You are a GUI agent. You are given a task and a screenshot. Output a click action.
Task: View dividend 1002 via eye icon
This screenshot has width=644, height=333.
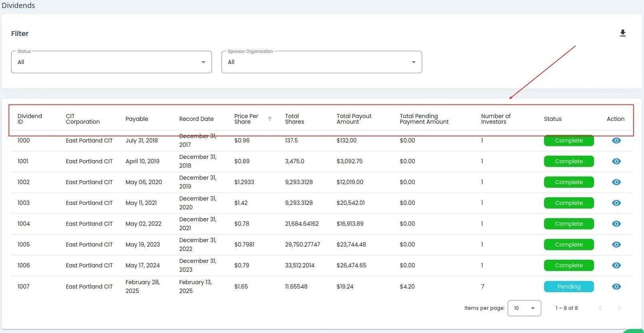tap(616, 182)
